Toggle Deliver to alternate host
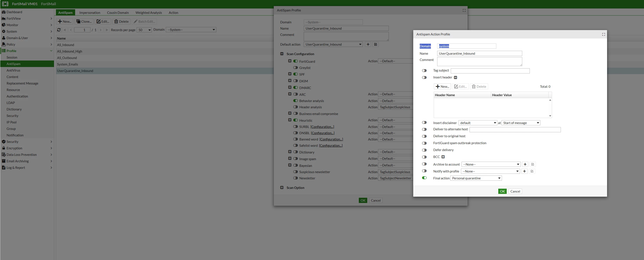This screenshot has width=644, height=260. [x=424, y=129]
